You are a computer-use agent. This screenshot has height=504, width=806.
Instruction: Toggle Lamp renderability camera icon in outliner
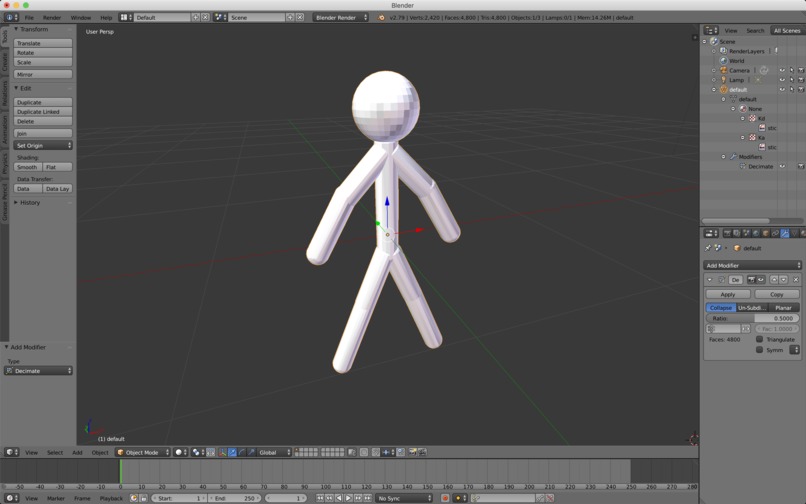click(x=801, y=80)
